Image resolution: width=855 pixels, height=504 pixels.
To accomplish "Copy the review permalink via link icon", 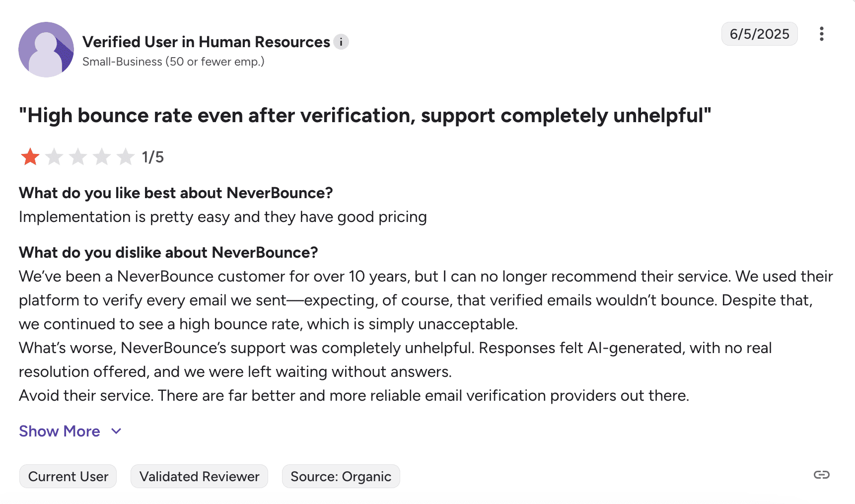I will coord(821,475).
